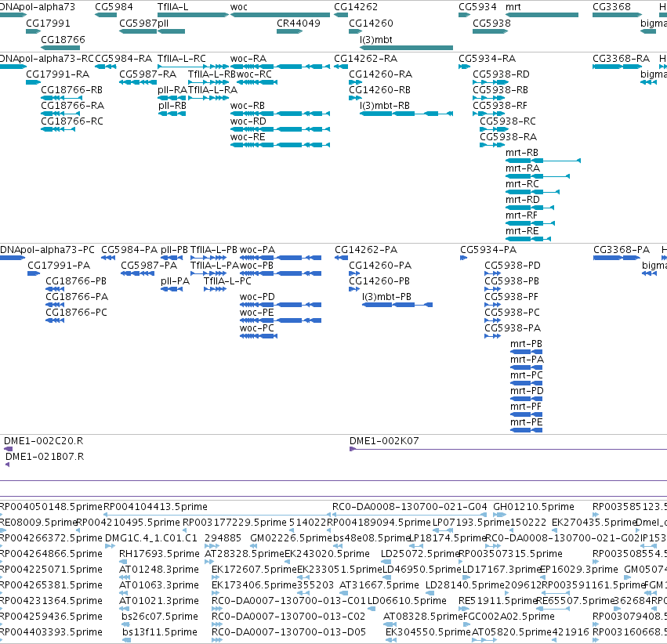Select the mrt-RB transcript label

click(x=522, y=153)
